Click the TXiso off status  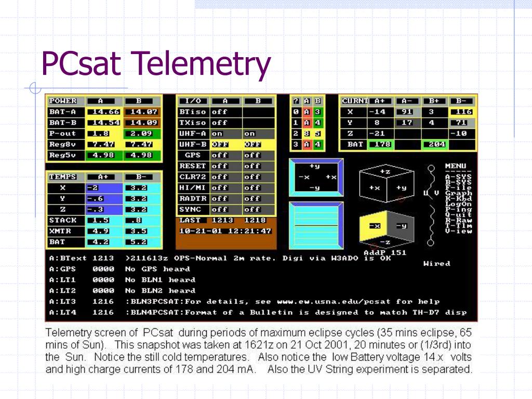pos(220,123)
